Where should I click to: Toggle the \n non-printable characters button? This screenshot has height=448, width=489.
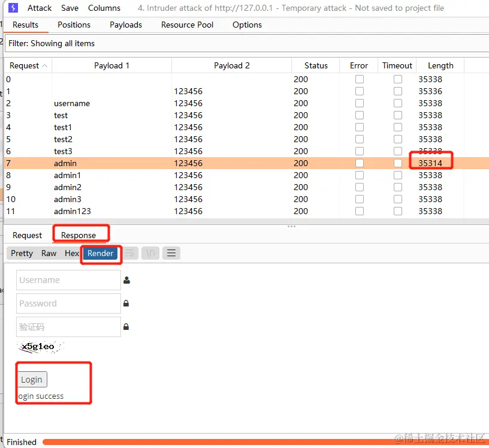pos(150,253)
